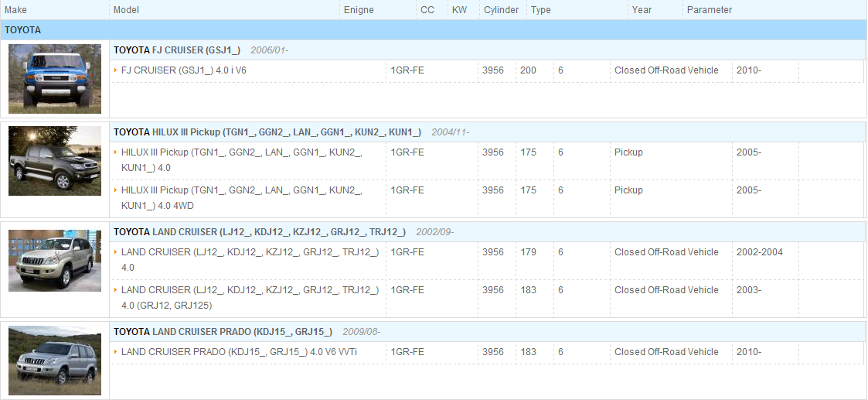Click the TOYOTA FJ CRUISER (GSJ1_) heading

pos(177,50)
